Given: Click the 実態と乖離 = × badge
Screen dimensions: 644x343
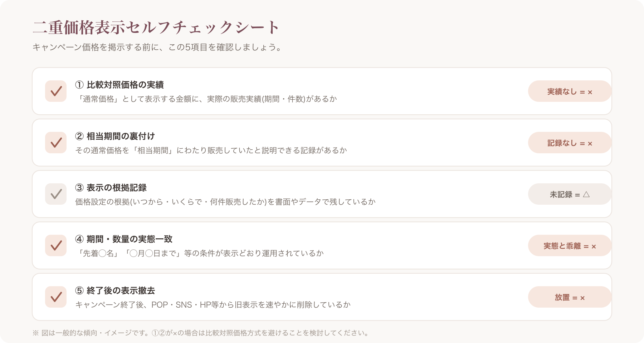Looking at the screenshot, I should [570, 245].
